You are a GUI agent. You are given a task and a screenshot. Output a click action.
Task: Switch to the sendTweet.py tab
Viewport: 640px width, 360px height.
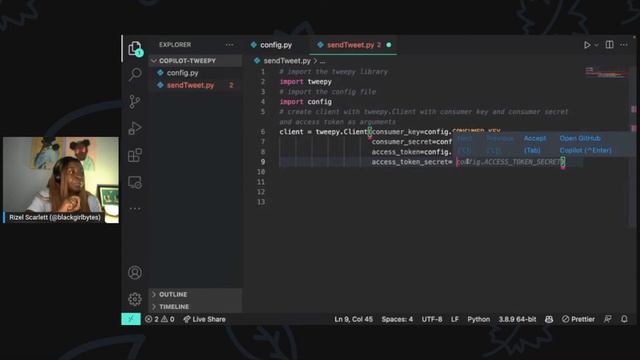(x=350, y=45)
